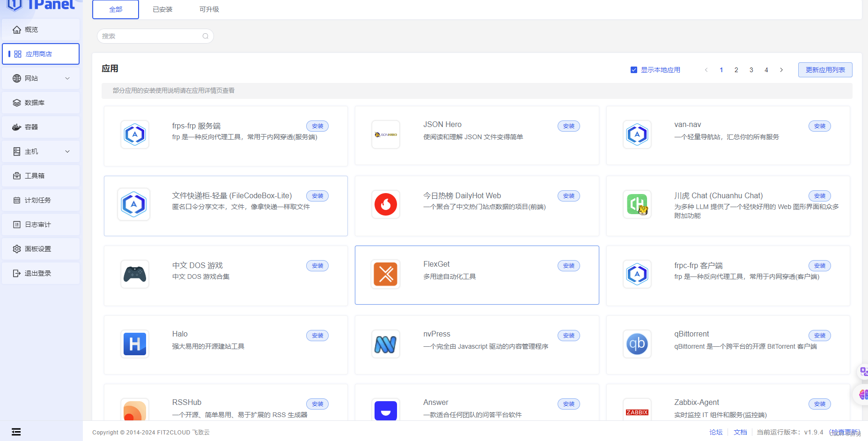The image size is (868, 441).
Task: Open the RSSHub app icon
Action: pyautogui.click(x=135, y=410)
